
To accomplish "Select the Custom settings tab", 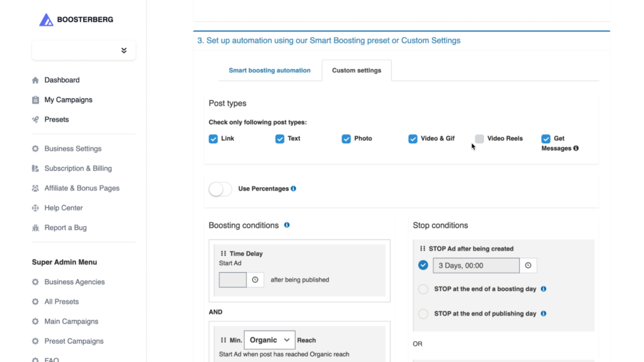I will (357, 70).
